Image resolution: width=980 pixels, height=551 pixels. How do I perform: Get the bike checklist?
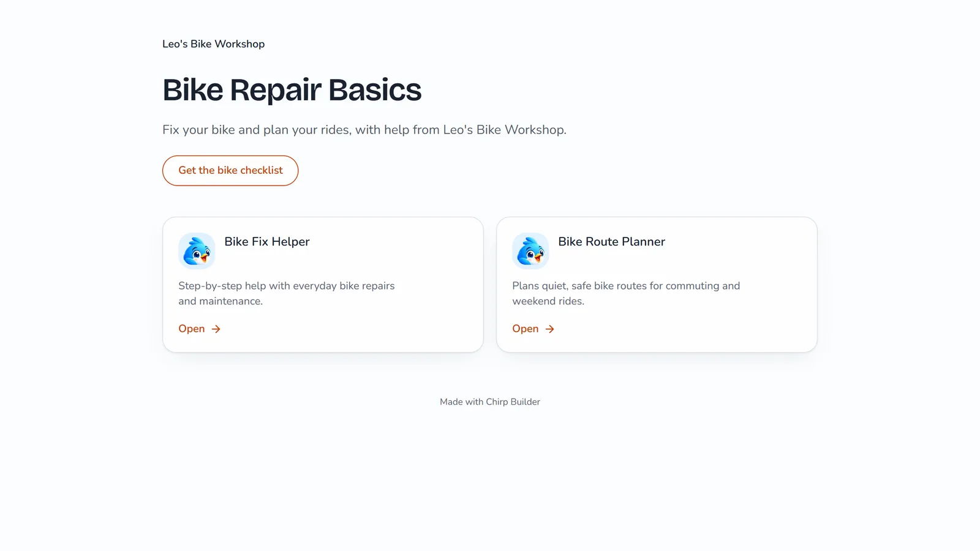(x=230, y=171)
